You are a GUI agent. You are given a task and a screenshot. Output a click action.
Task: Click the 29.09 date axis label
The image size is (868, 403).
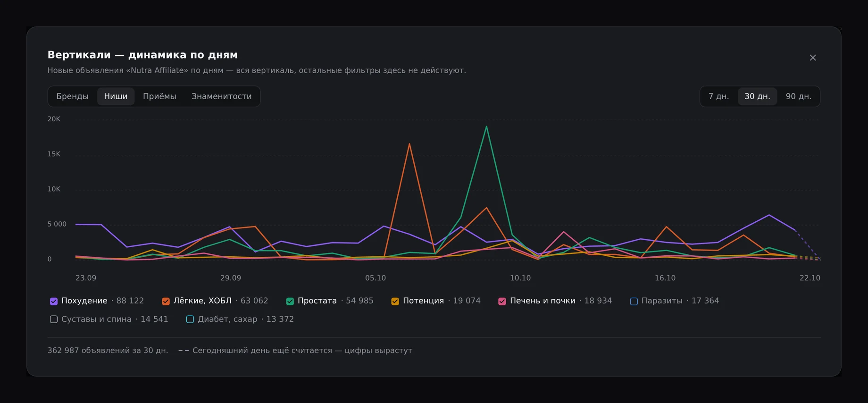click(x=231, y=278)
